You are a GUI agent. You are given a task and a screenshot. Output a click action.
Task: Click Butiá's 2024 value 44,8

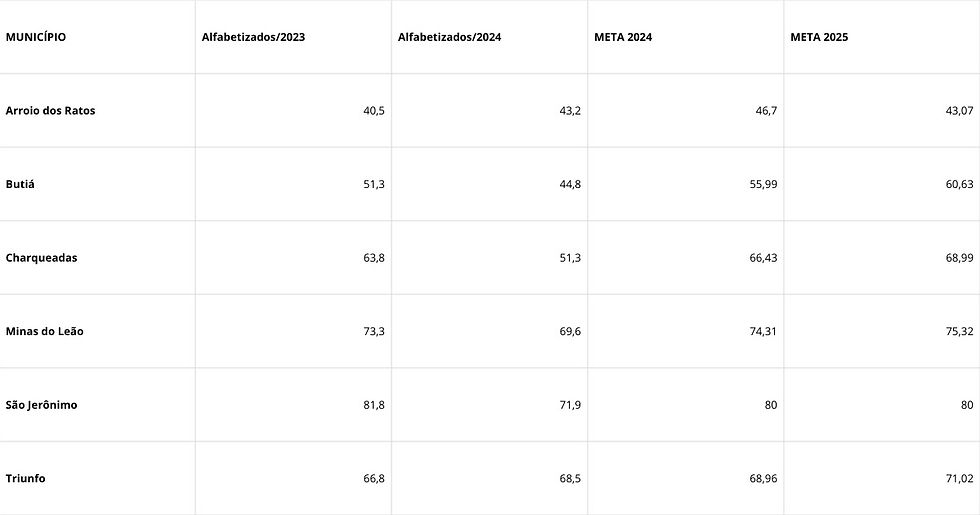pyautogui.click(x=570, y=185)
